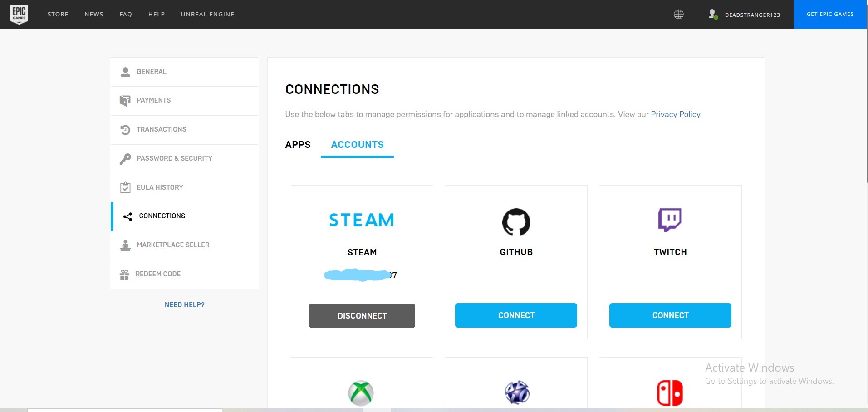Image resolution: width=868 pixels, height=412 pixels.
Task: Click the Xbox logo
Action: (361, 393)
